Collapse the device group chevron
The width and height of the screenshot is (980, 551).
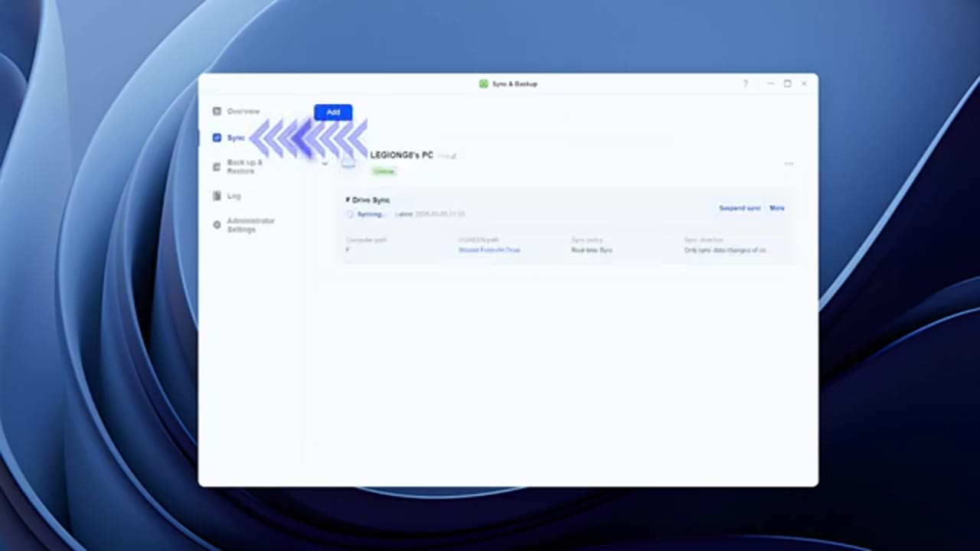coord(325,164)
